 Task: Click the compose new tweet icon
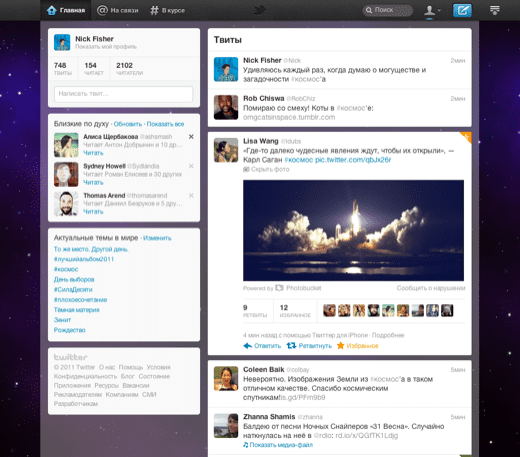pos(462,10)
